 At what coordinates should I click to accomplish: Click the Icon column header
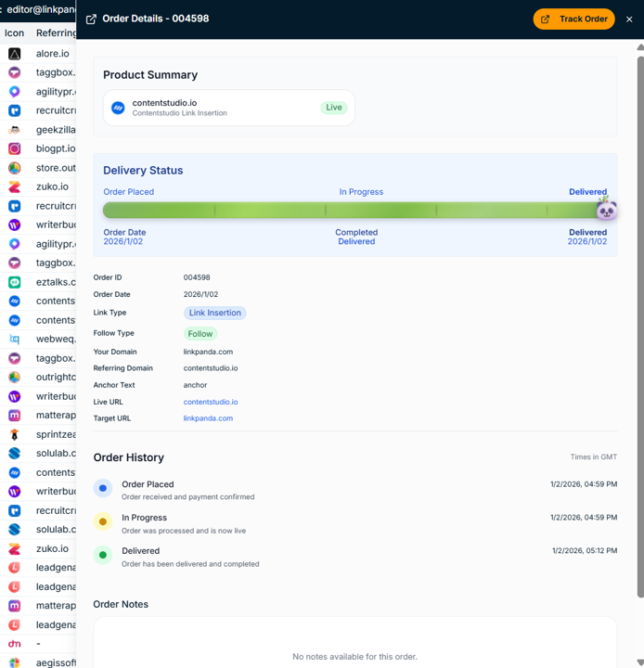[14, 33]
